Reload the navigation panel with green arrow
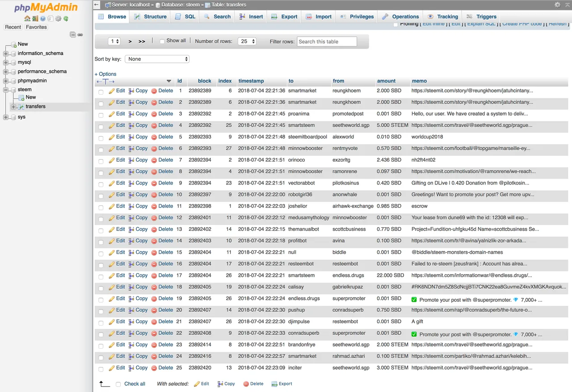This screenshot has width=572, height=392. click(x=66, y=19)
